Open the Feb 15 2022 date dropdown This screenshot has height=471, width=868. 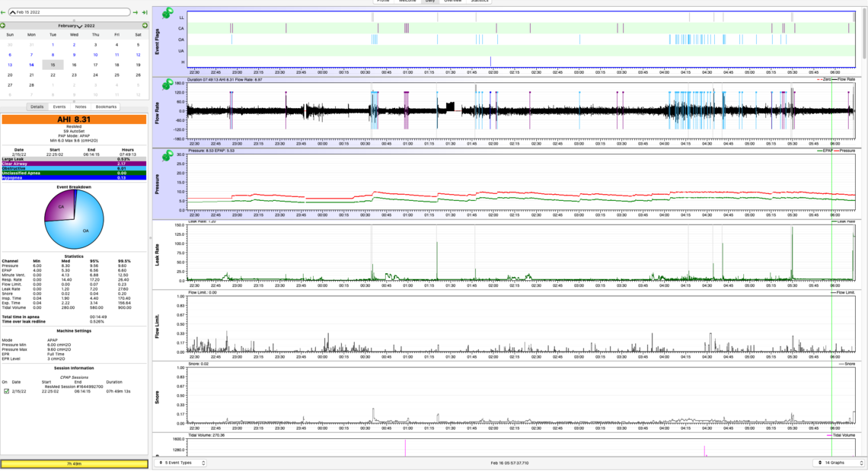70,12
